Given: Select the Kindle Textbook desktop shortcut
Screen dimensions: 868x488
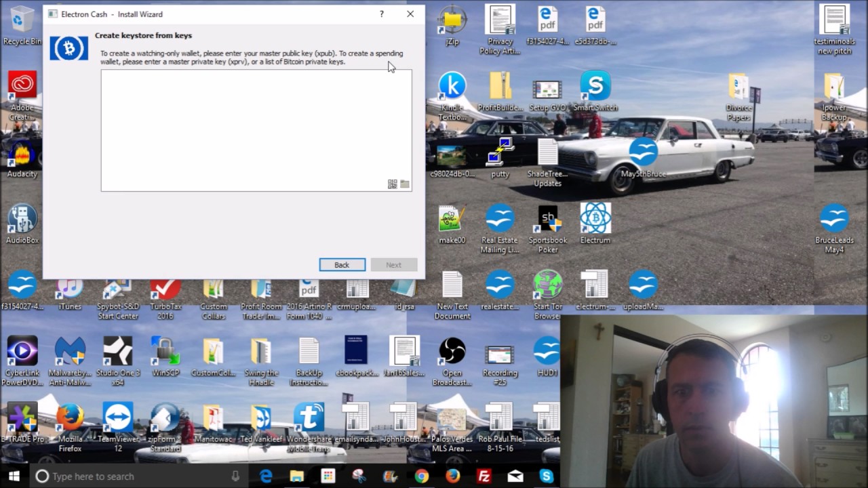Looking at the screenshot, I should pyautogui.click(x=452, y=96).
